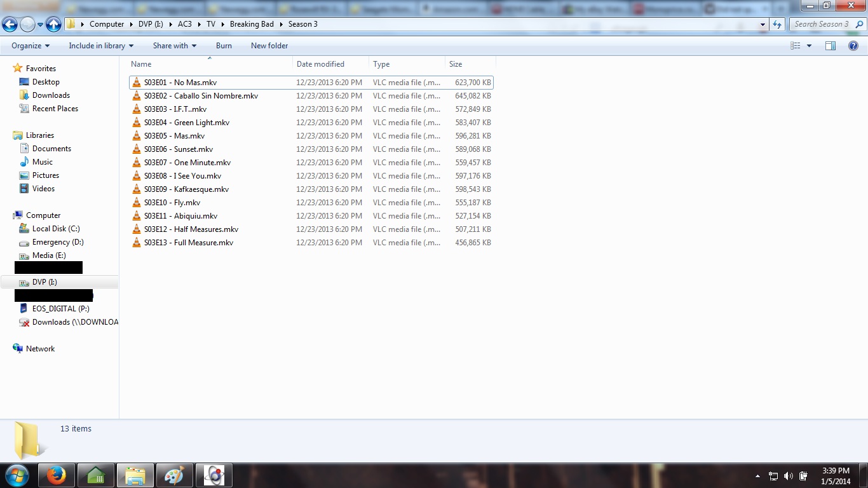Viewport: 868px width, 488px height.
Task: Open the Paint app on the taskbar
Action: [x=174, y=475]
